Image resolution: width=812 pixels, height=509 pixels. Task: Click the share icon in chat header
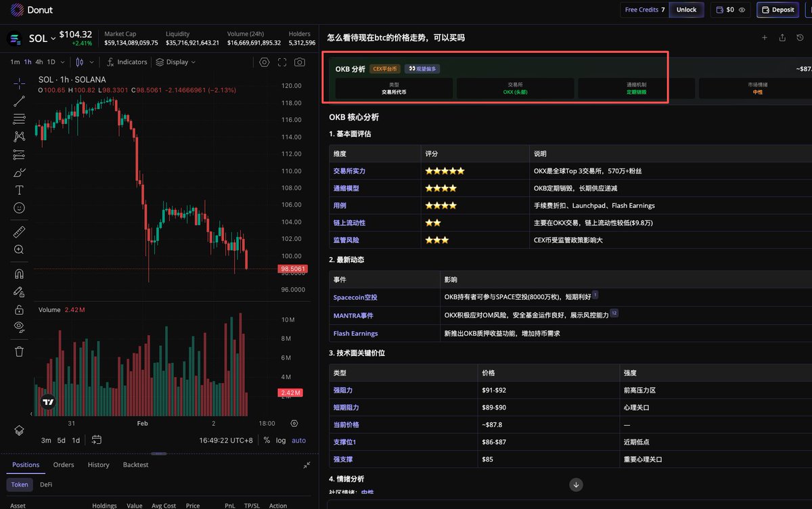[x=782, y=38]
